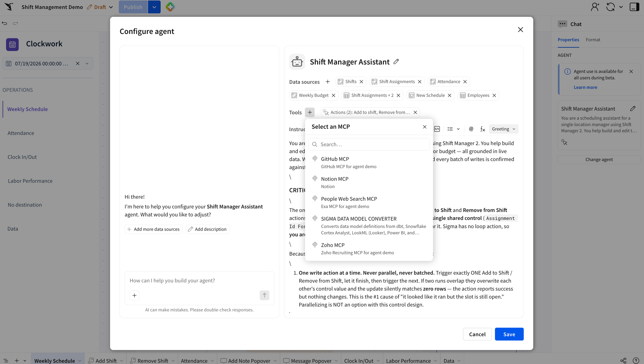Toggle the right side panel icon

(x=634, y=7)
